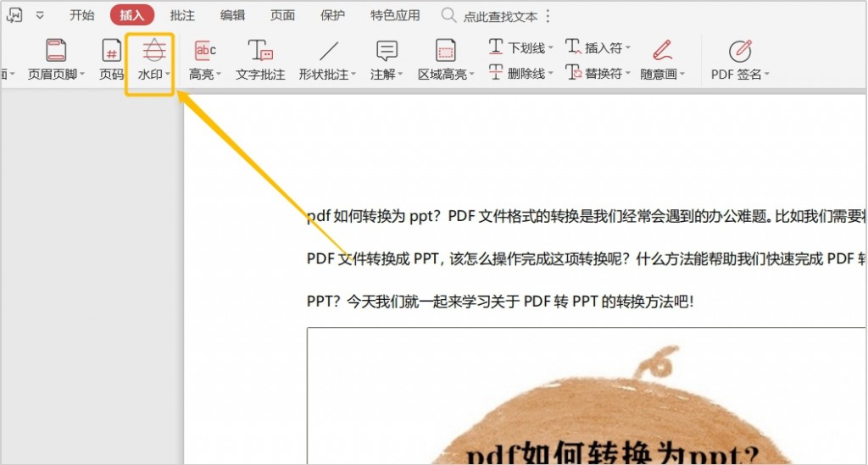
Task: Click the PDF 签名 signature icon
Action: (x=740, y=51)
